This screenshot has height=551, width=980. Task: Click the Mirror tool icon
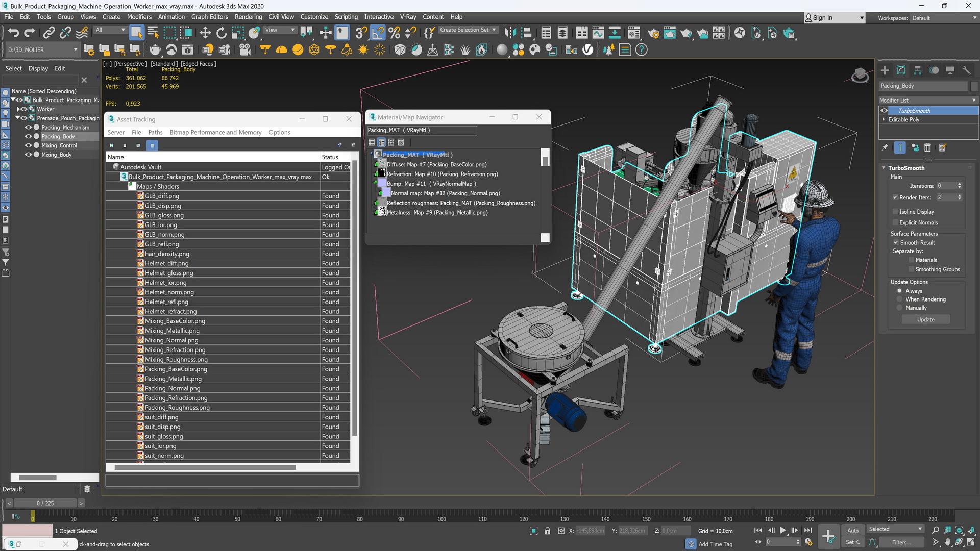pos(510,33)
